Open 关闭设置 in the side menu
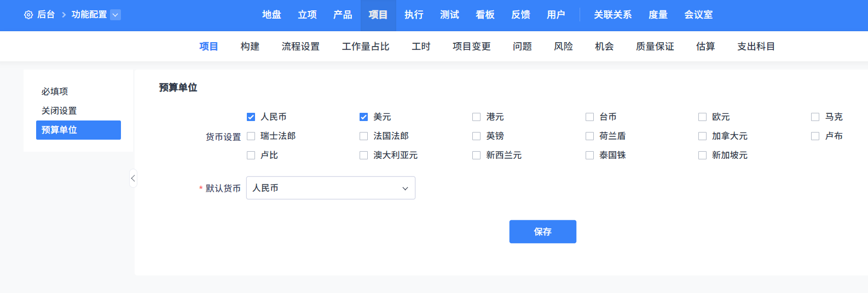This screenshot has width=868, height=293. [59, 111]
